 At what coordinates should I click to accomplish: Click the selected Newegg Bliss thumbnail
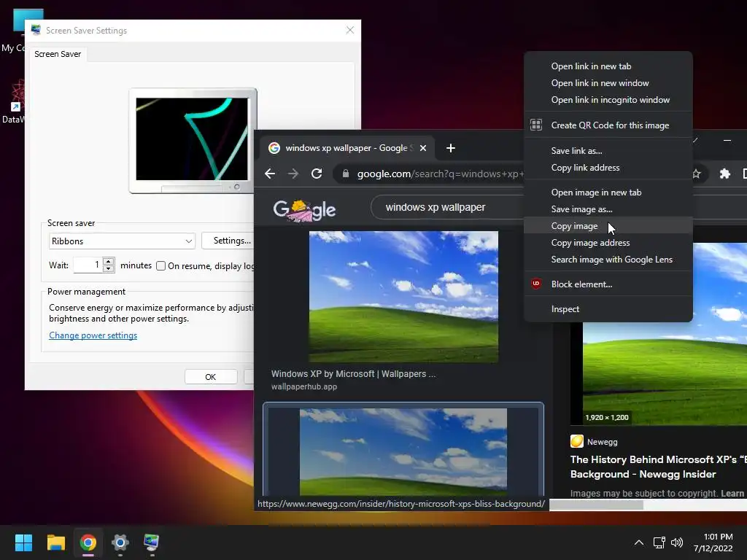[x=403, y=451]
